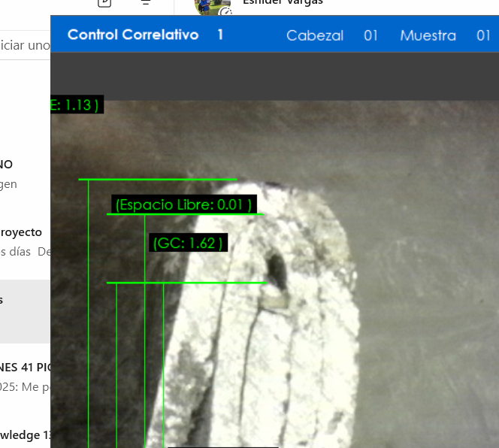Click the Esnider Vargas contact name
The width and height of the screenshot is (499, 448).
click(283, 3)
